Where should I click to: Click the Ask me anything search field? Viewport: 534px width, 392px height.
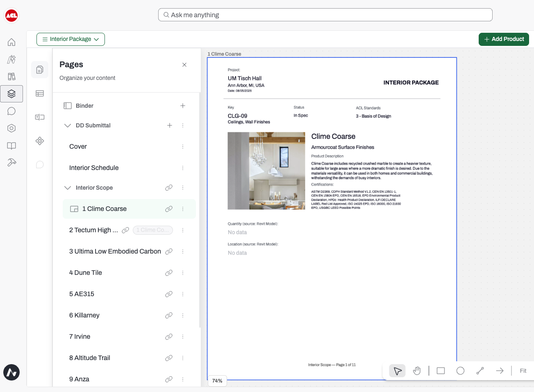pyautogui.click(x=325, y=15)
